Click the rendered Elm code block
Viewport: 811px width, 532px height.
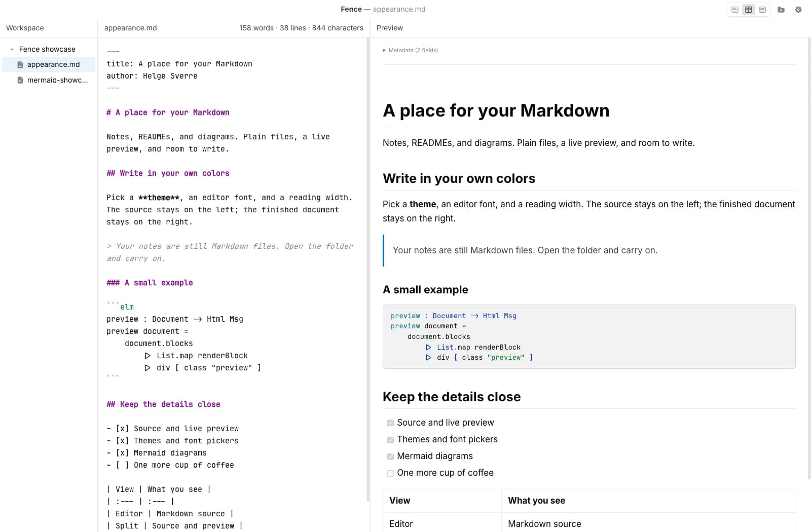coord(589,336)
